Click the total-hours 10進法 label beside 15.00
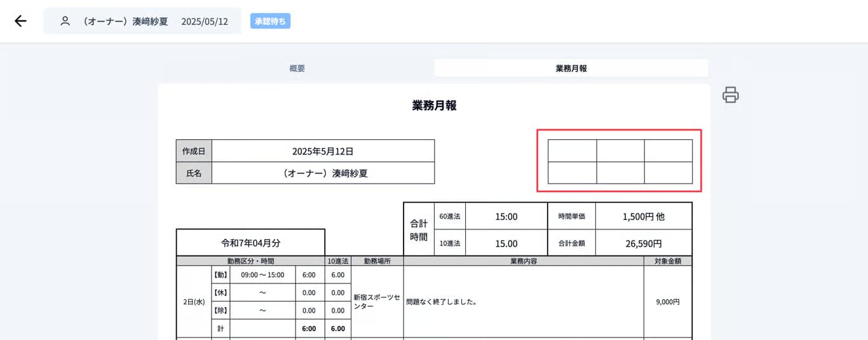This screenshot has width=868, height=340. click(449, 243)
